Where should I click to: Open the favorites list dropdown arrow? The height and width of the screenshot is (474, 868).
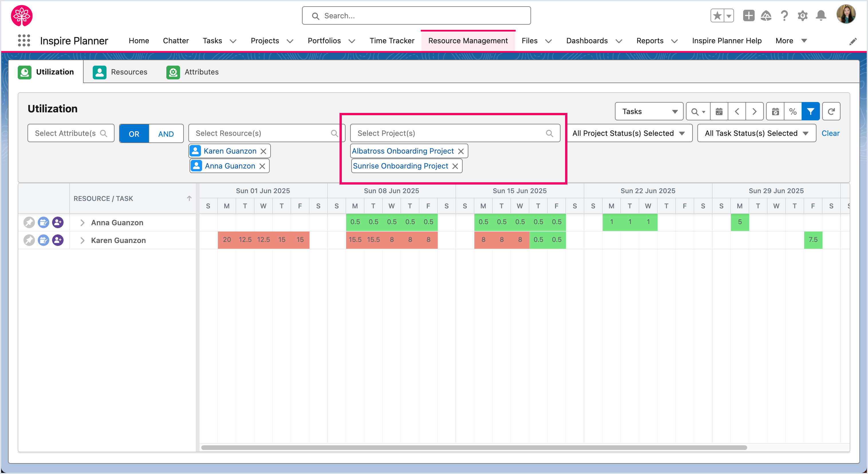[x=729, y=15]
